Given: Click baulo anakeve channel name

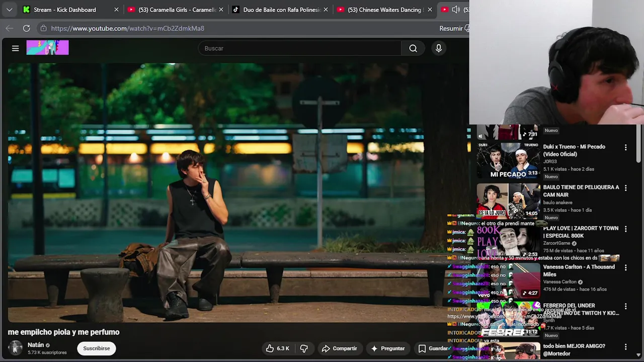Looking at the screenshot, I should pyautogui.click(x=557, y=203).
